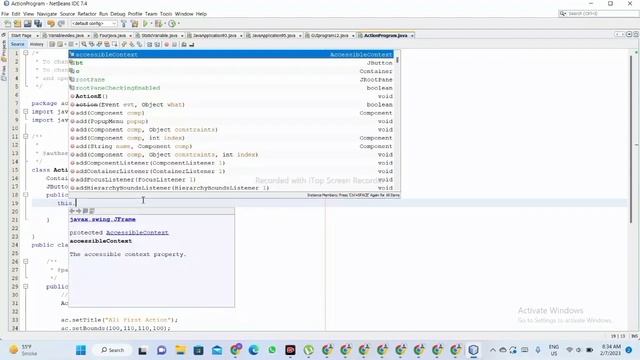640x360 pixels.
Task: Click the Profile Project clock icon
Action: pos(172,24)
